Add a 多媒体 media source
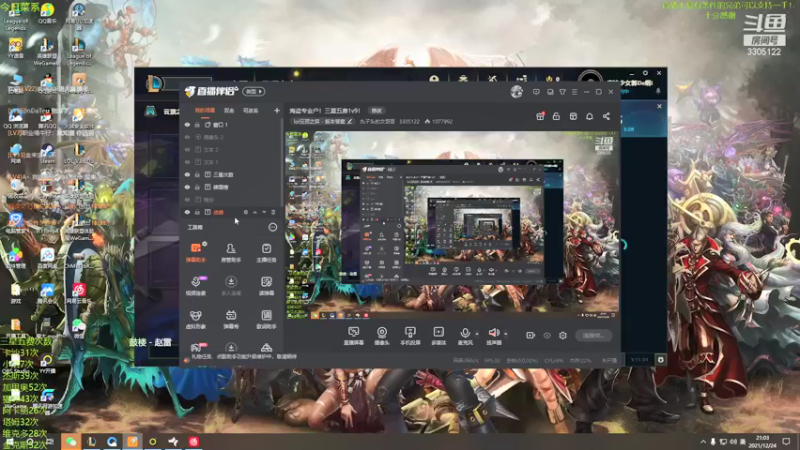This screenshot has width=800, height=450. click(x=438, y=336)
